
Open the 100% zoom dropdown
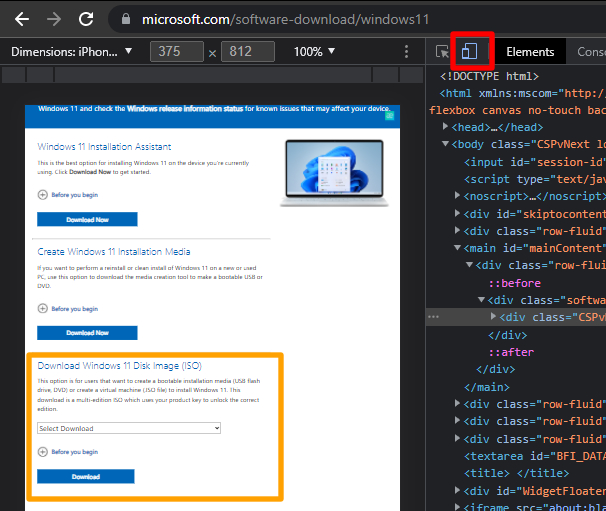(315, 51)
